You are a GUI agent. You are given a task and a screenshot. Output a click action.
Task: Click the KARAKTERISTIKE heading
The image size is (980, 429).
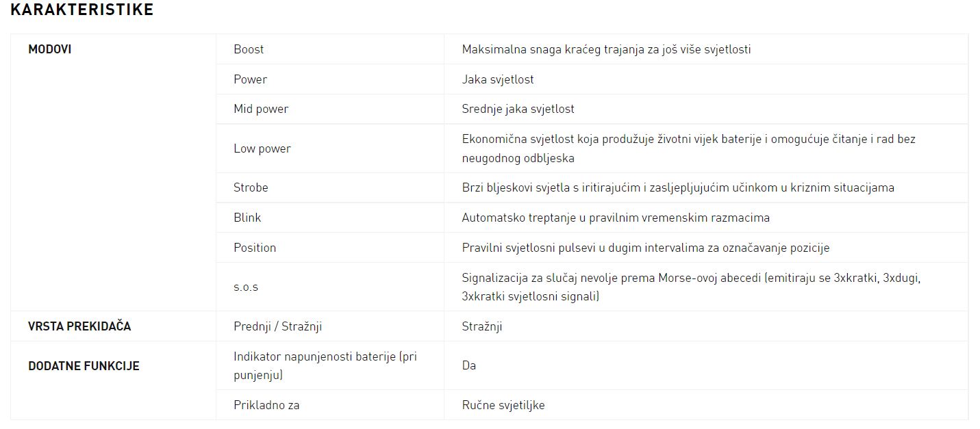point(82,10)
